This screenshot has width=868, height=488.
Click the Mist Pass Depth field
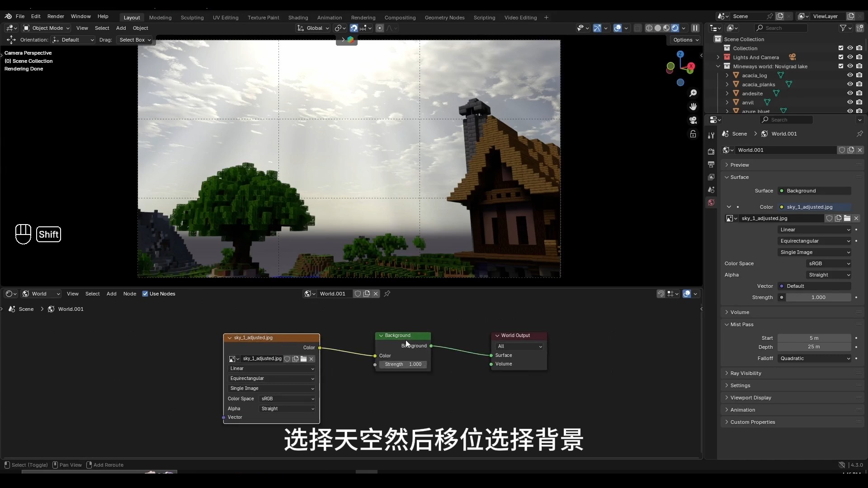(x=814, y=347)
